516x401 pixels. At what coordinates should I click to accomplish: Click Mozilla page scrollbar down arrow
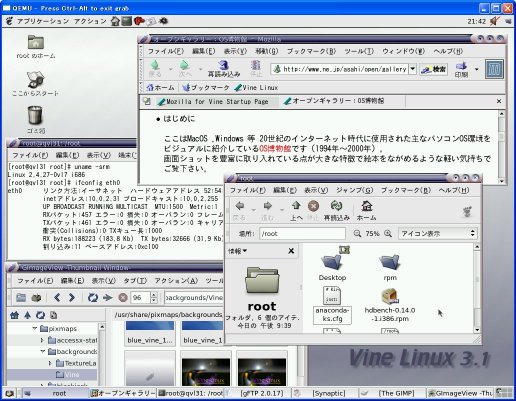point(502,181)
